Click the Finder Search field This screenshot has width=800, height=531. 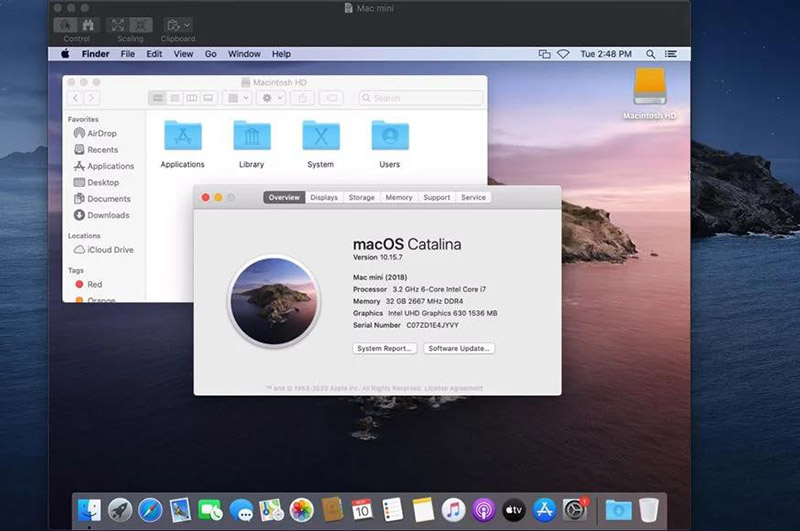pyautogui.click(x=420, y=98)
